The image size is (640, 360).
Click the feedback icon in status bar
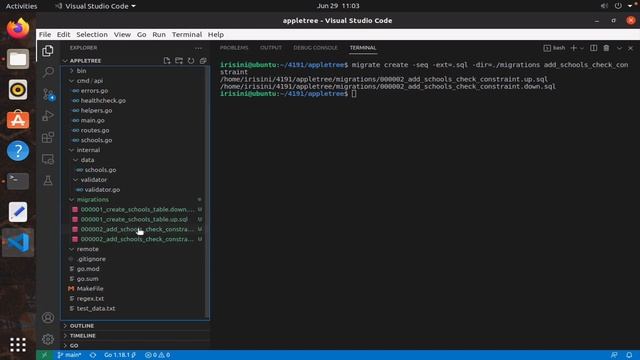click(x=614, y=355)
